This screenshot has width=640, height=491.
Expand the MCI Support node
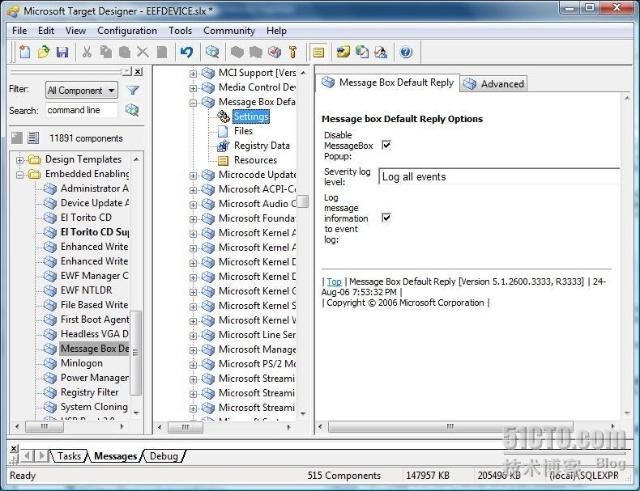click(193, 74)
